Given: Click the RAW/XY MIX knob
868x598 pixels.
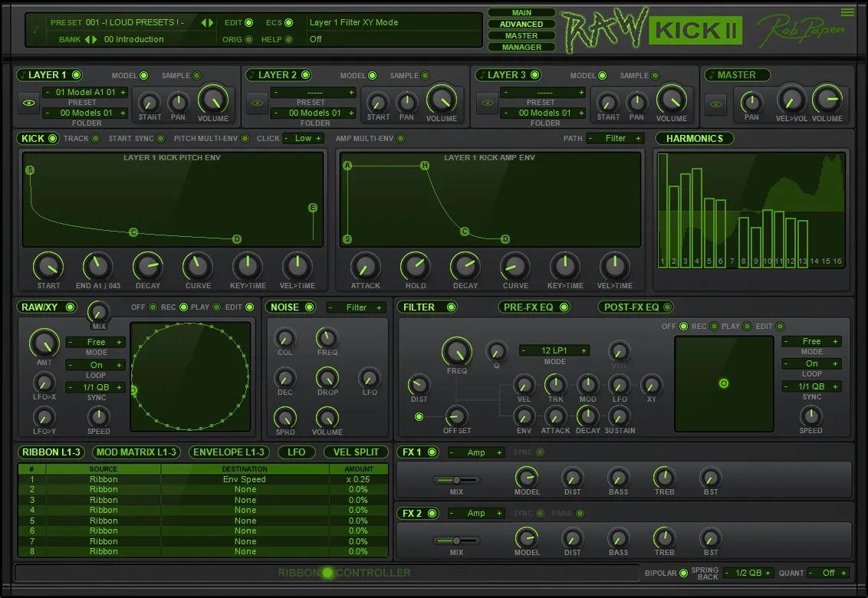Looking at the screenshot, I should point(99,312).
